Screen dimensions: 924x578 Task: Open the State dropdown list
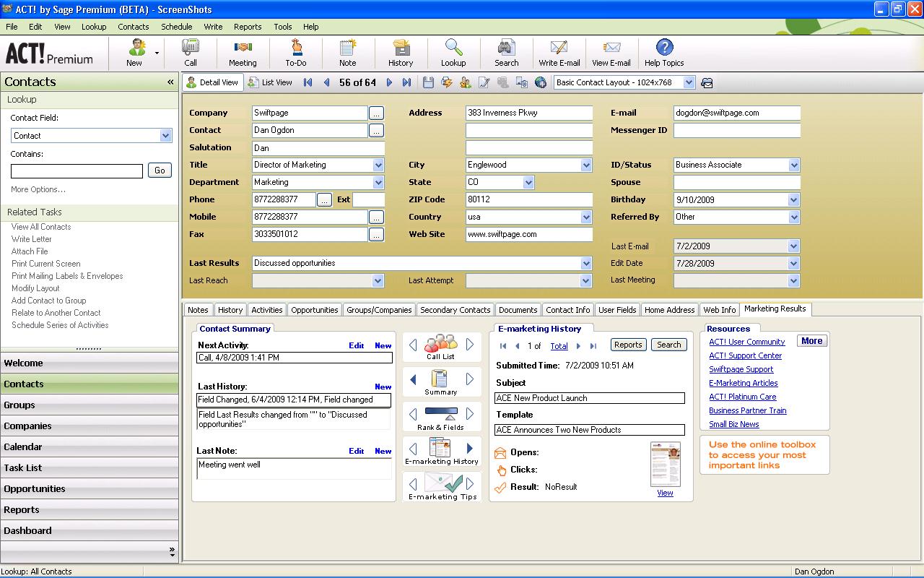(x=528, y=182)
